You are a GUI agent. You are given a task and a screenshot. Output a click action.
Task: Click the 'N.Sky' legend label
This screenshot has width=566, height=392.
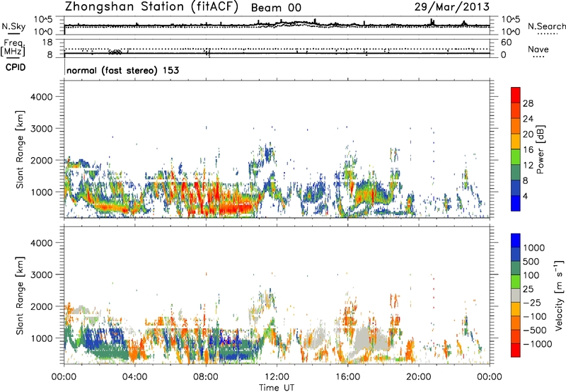(13, 26)
